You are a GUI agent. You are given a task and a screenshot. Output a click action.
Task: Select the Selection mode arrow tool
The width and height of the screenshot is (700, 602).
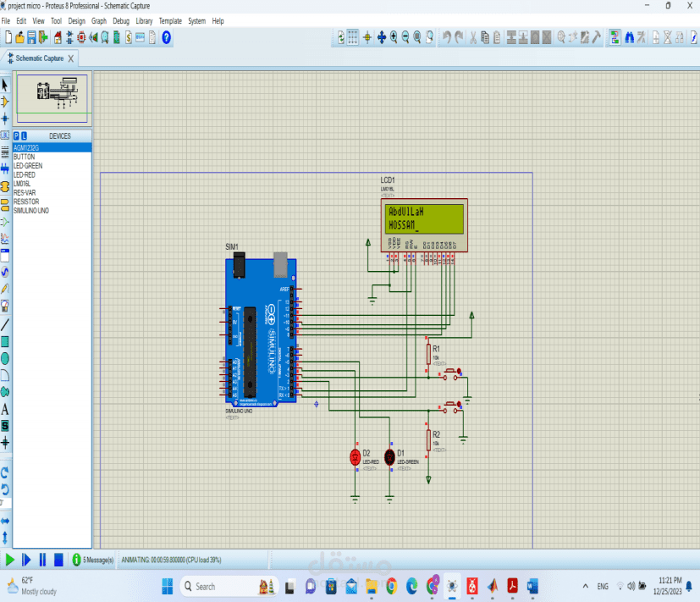(x=5, y=85)
